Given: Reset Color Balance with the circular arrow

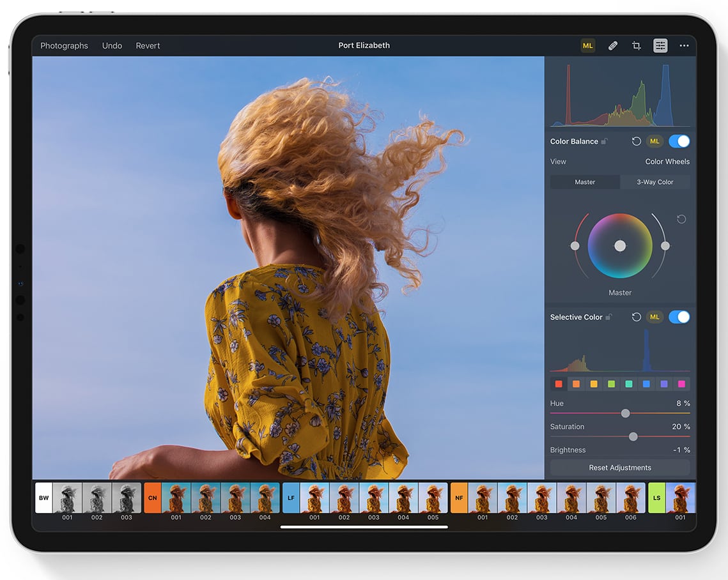Looking at the screenshot, I should point(636,142).
